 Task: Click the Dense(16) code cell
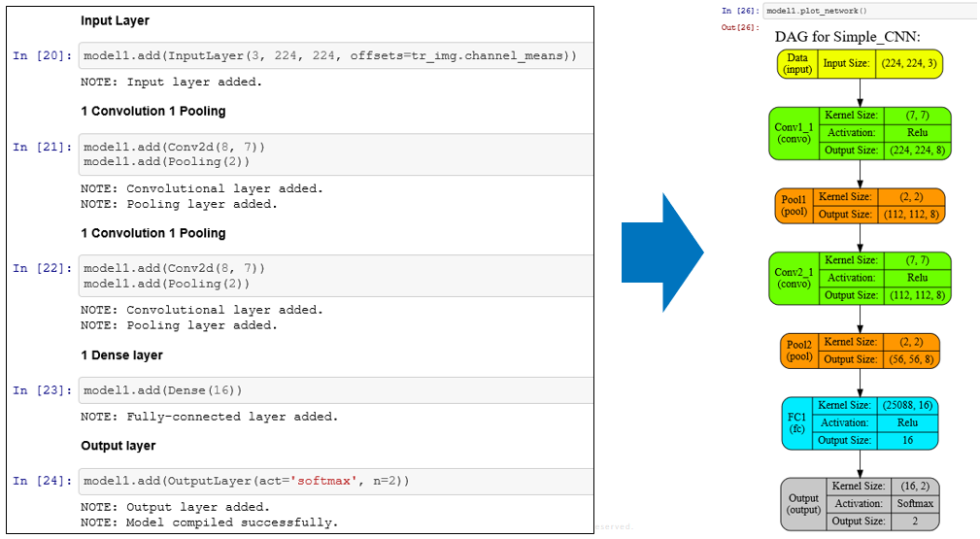click(x=335, y=390)
